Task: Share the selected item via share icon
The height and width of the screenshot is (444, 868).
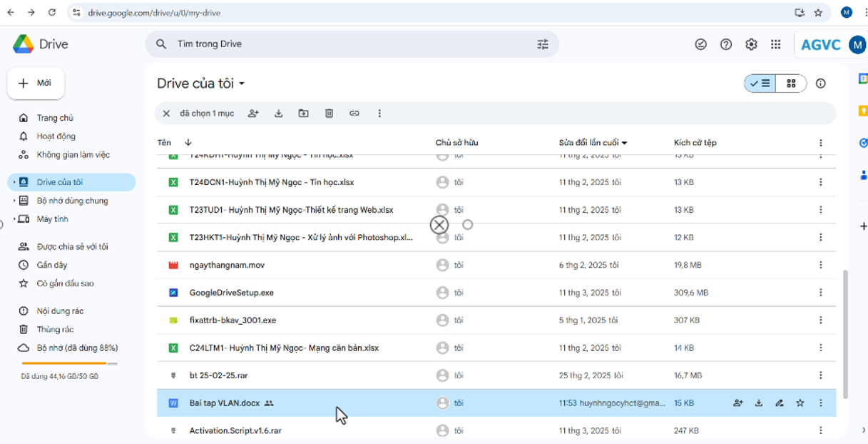Action: tap(253, 113)
